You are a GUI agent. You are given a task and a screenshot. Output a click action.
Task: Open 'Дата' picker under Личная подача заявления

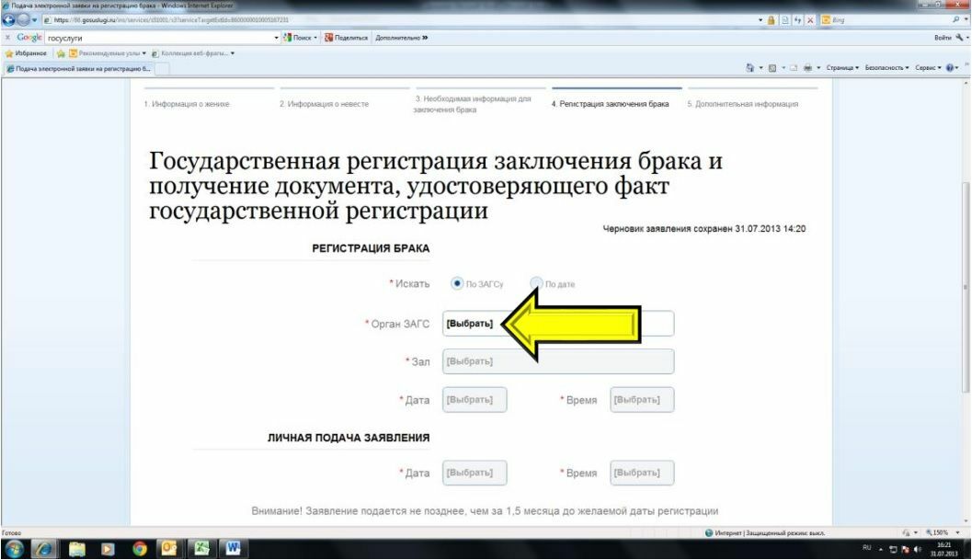(x=475, y=473)
